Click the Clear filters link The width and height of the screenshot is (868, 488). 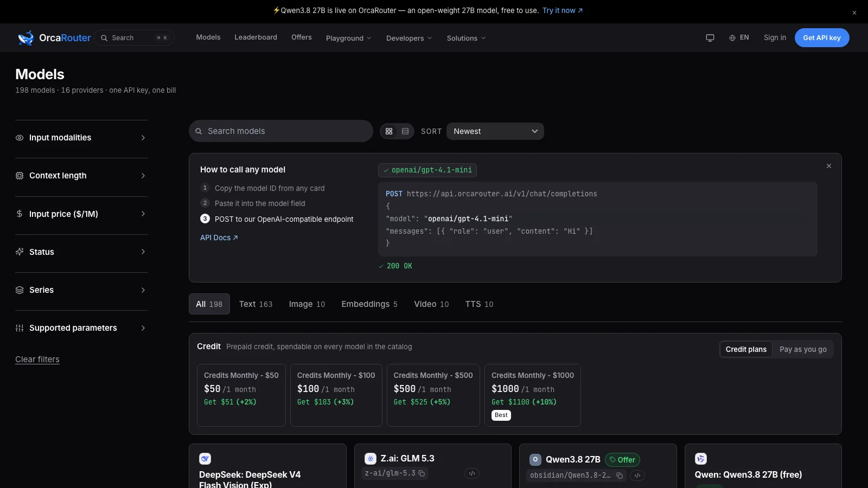[x=37, y=359]
